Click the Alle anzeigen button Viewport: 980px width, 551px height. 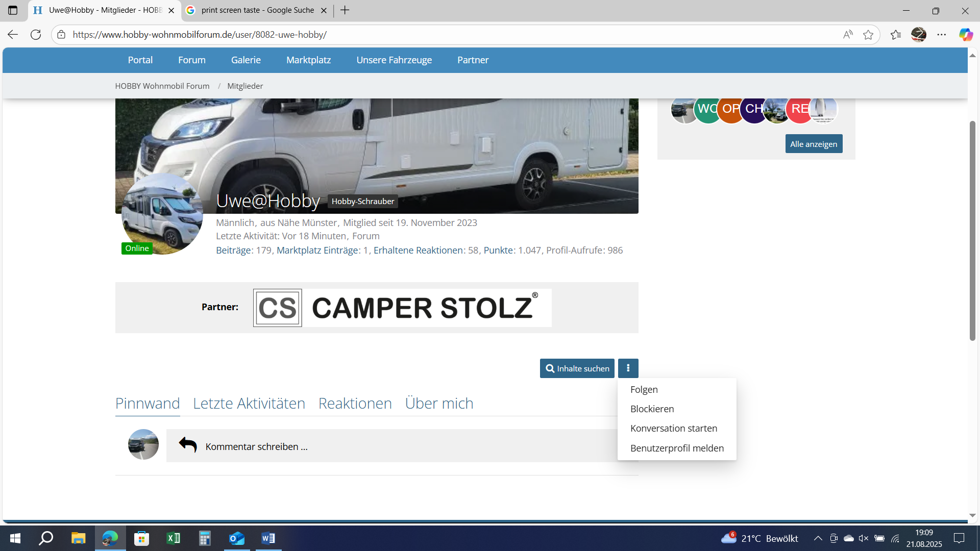coord(814,144)
